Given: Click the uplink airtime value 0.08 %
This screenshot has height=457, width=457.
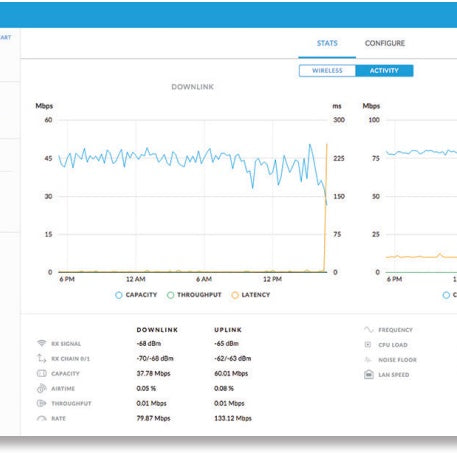Looking at the screenshot, I should [224, 388].
